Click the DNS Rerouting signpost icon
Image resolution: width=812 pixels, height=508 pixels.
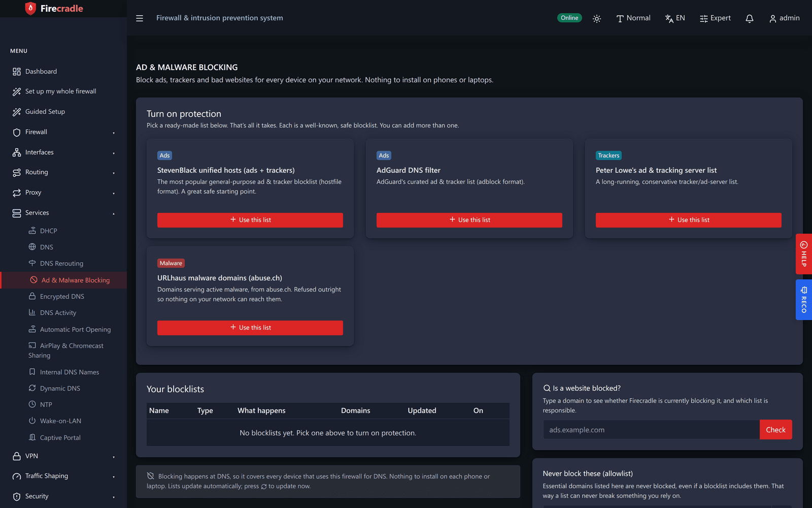[32, 263]
